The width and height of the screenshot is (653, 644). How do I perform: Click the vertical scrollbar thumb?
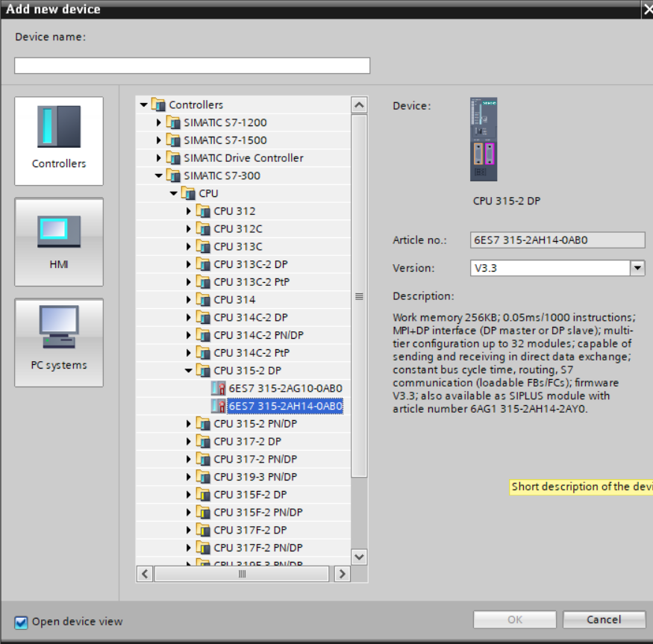click(x=359, y=296)
